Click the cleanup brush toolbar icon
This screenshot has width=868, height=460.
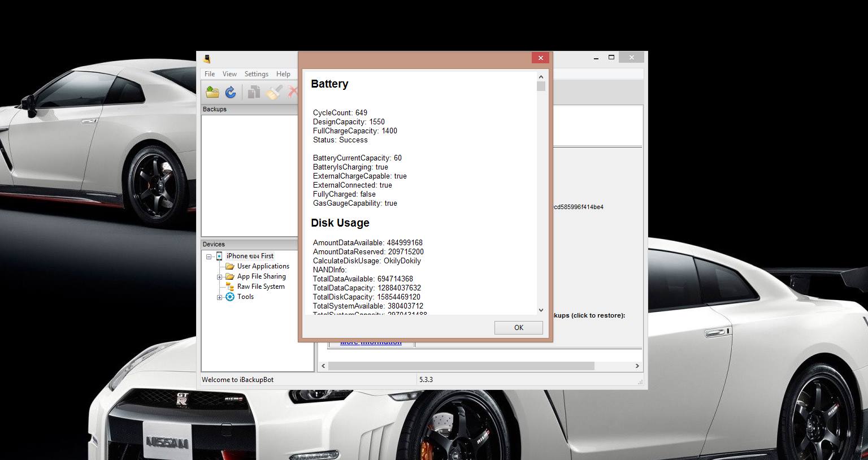click(x=274, y=92)
